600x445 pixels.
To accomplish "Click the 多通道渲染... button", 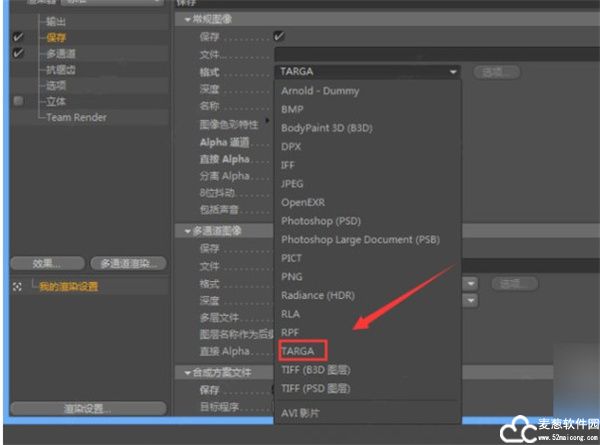I will point(127,263).
